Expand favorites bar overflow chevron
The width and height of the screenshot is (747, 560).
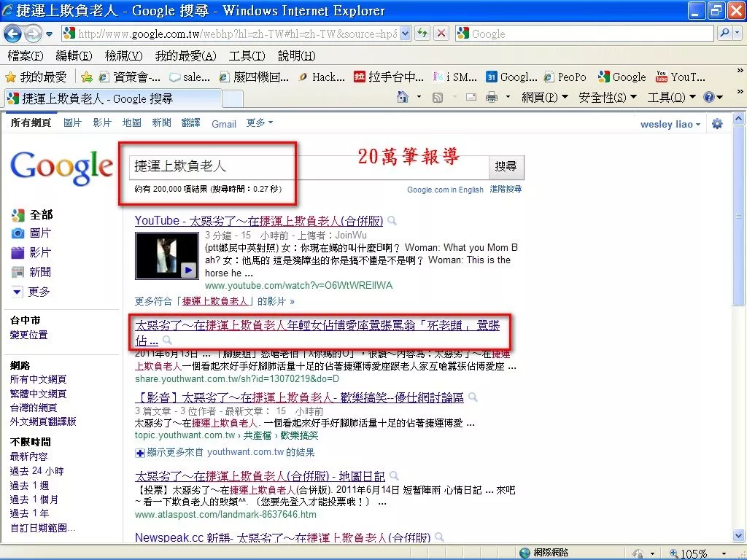click(740, 71)
